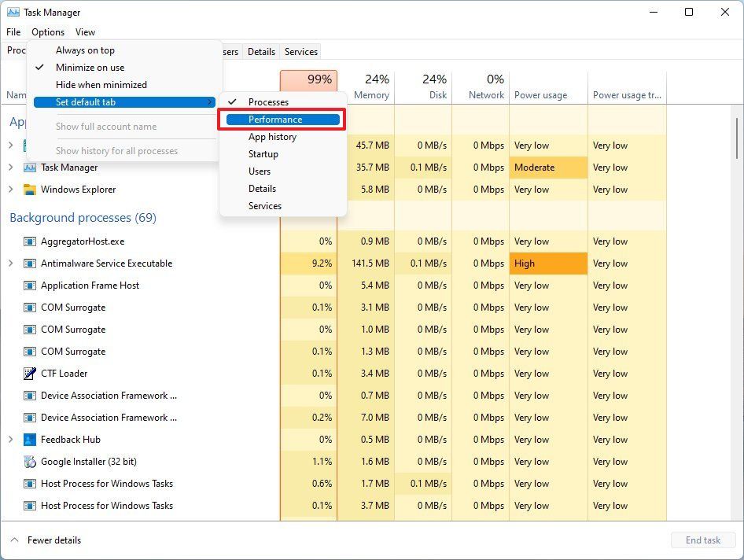
Task: Click the Application Frame Host icon
Action: coord(30,286)
